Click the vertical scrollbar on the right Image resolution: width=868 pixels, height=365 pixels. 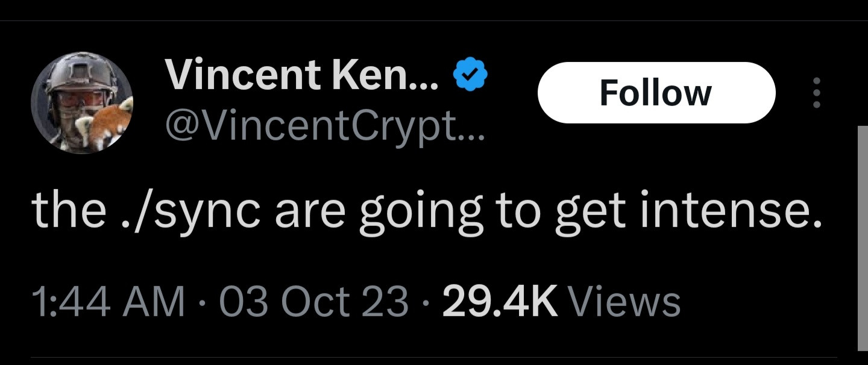click(x=862, y=238)
